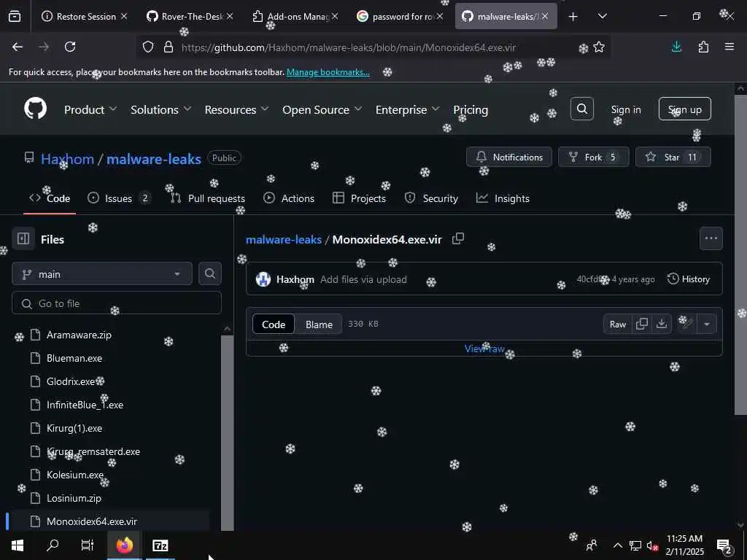Image resolution: width=747 pixels, height=560 pixels.
Task: Open the Issues repository tab
Action: click(x=120, y=198)
